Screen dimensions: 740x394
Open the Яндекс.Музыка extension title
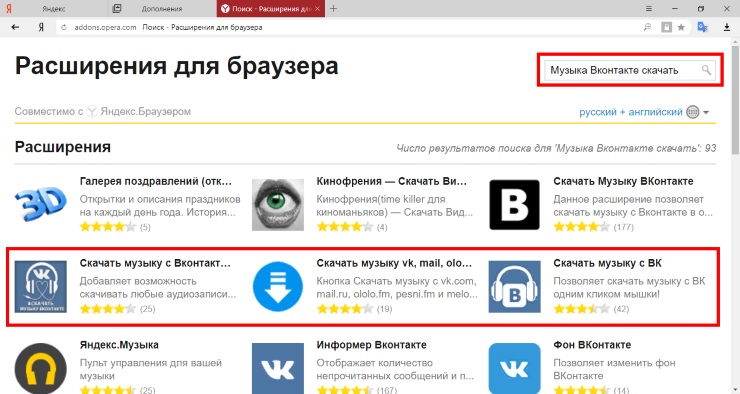[119, 345]
